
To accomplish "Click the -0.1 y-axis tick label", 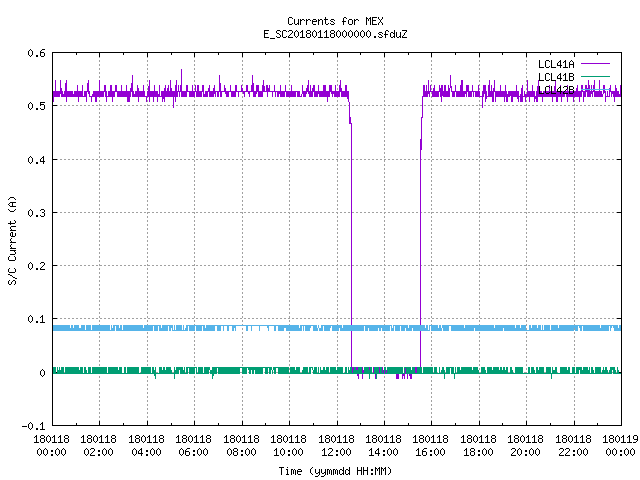I will pos(33,426).
